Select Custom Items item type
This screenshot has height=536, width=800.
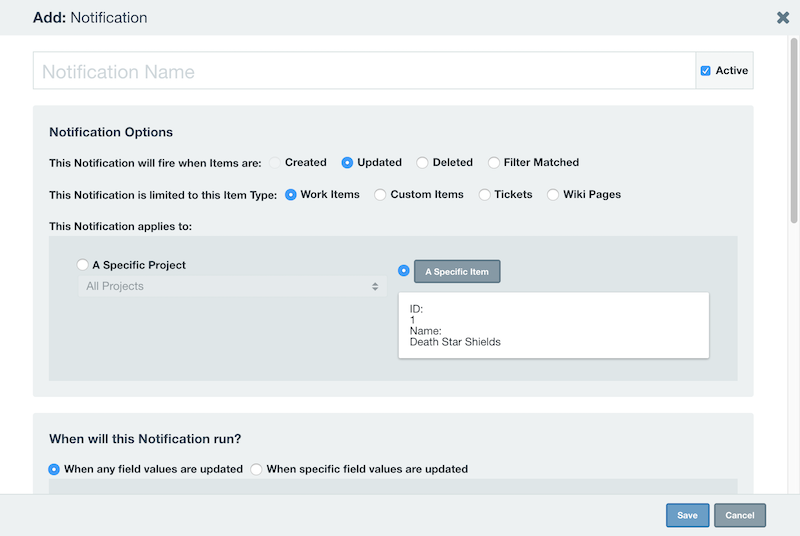(x=380, y=195)
